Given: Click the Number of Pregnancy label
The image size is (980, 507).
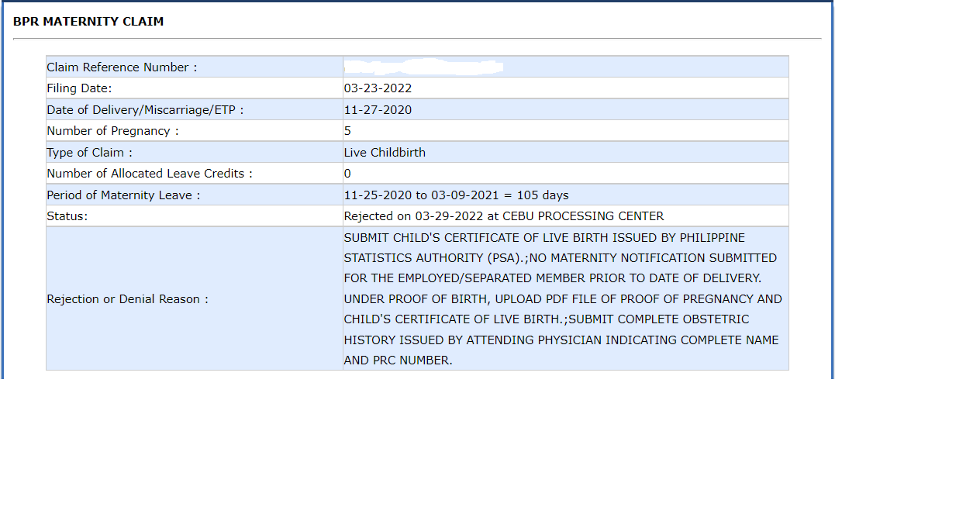Looking at the screenshot, I should (x=112, y=130).
